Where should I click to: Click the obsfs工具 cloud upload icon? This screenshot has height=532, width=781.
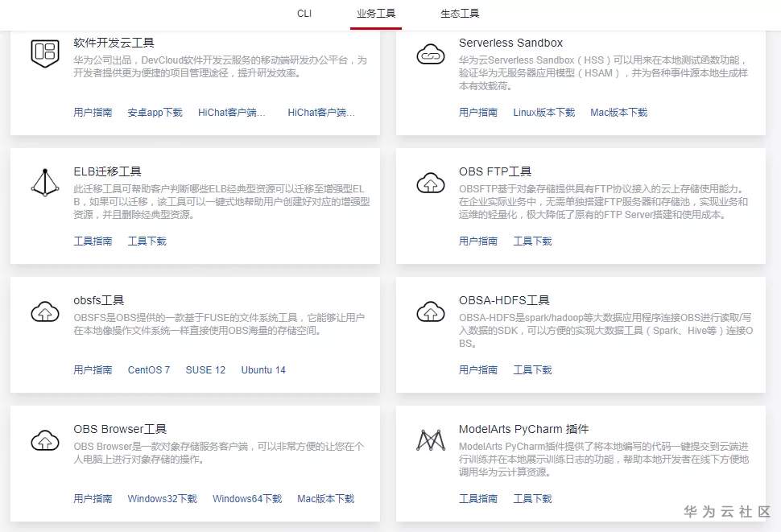click(45, 311)
